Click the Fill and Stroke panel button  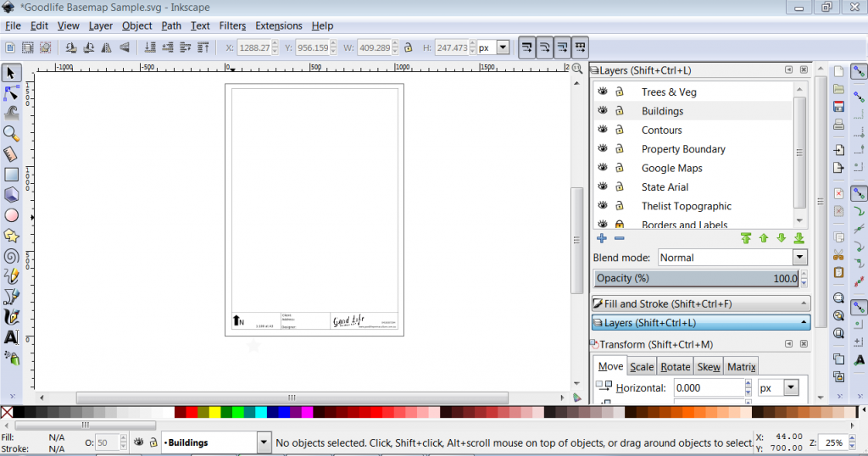pos(701,303)
